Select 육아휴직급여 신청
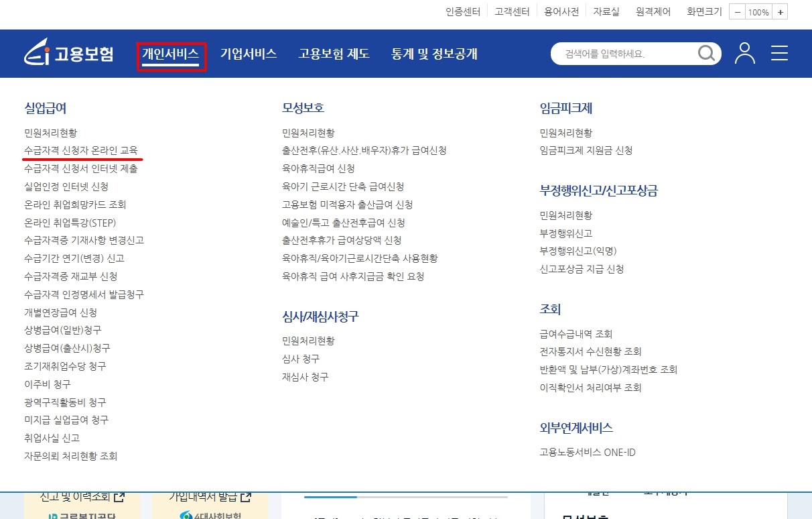Image resolution: width=812 pixels, height=519 pixels. (x=318, y=168)
